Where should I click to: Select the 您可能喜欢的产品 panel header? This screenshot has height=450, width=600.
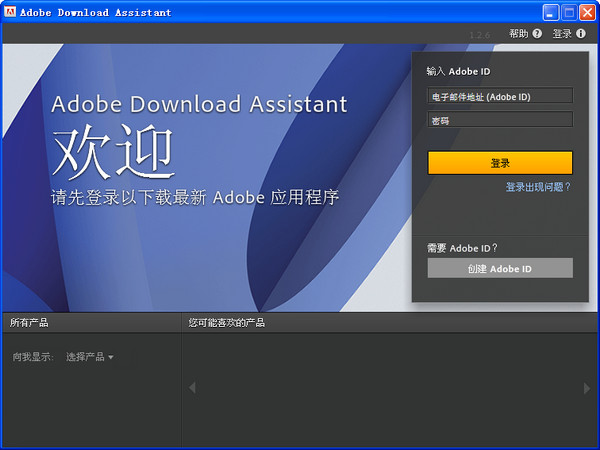click(x=226, y=323)
